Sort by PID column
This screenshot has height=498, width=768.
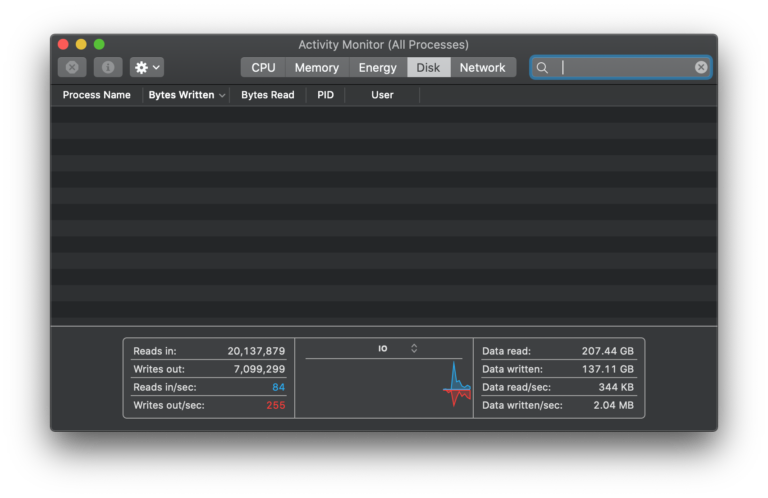[325, 95]
